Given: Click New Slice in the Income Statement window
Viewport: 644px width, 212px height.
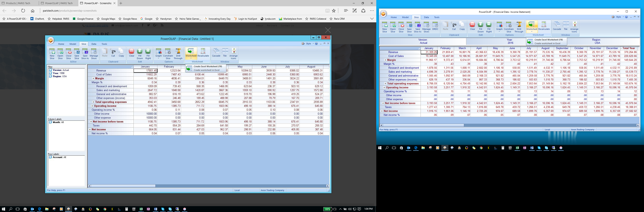Looking at the screenshot, I should 385,27.
